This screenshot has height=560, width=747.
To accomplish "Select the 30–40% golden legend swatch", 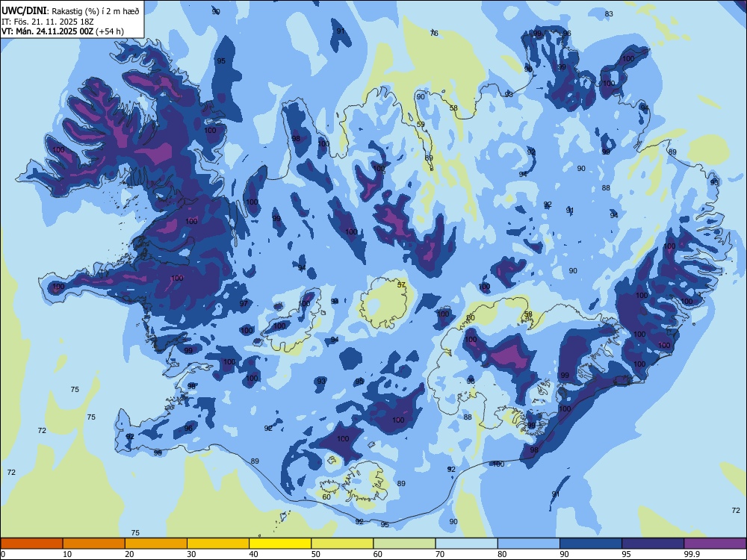I will pos(218,544).
